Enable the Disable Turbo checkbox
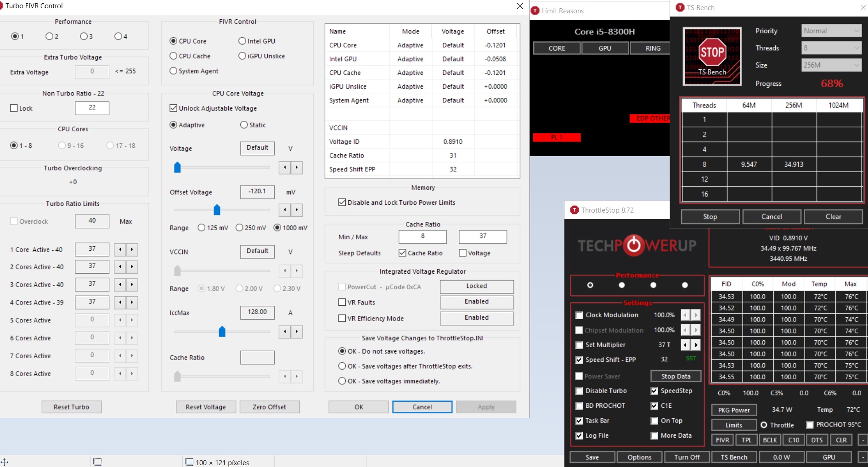Image resolution: width=868 pixels, height=467 pixels. click(x=579, y=391)
